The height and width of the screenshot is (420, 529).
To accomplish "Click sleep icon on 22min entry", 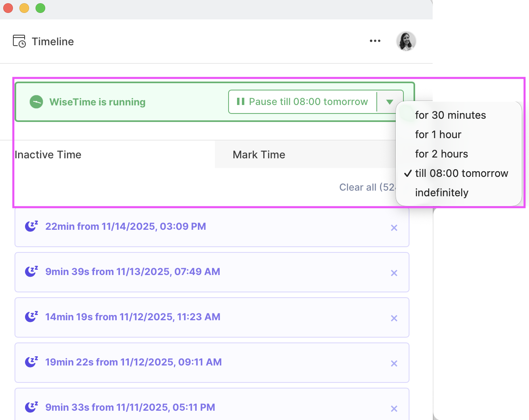I will [x=31, y=226].
